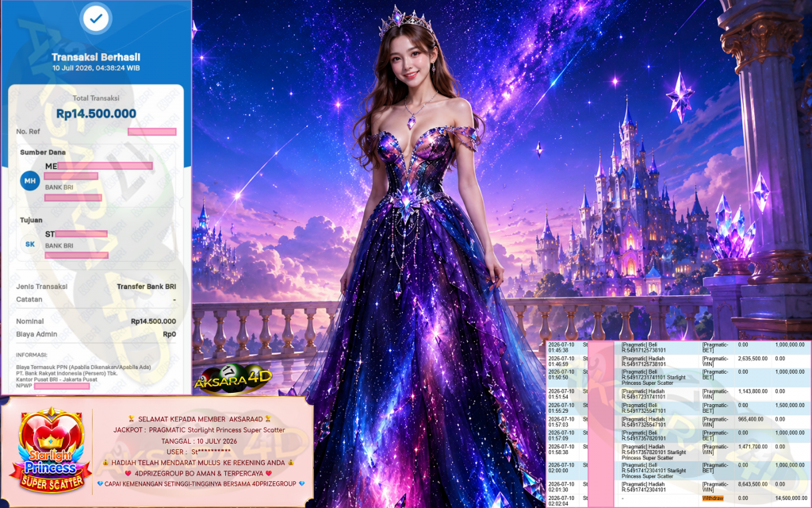Click '[Pragmatic] Hadiah R:54917357820101' entry
The height and width of the screenshot is (508, 812).
tap(653, 452)
